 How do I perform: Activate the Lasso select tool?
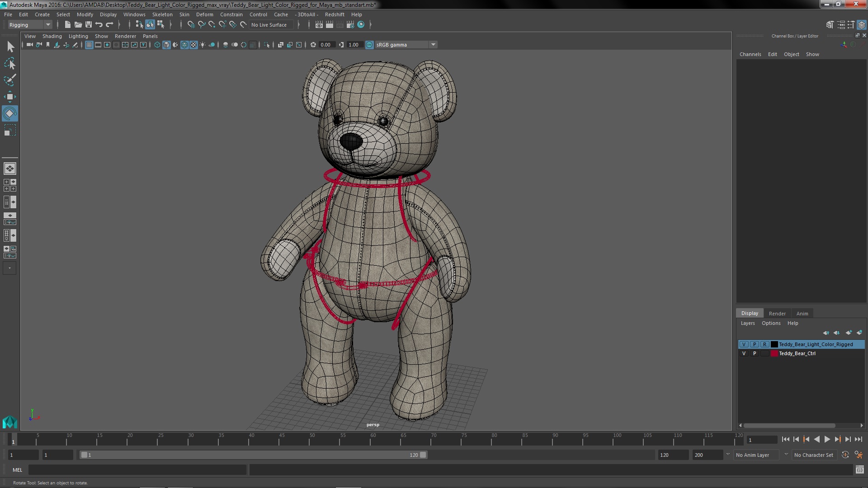click(10, 64)
